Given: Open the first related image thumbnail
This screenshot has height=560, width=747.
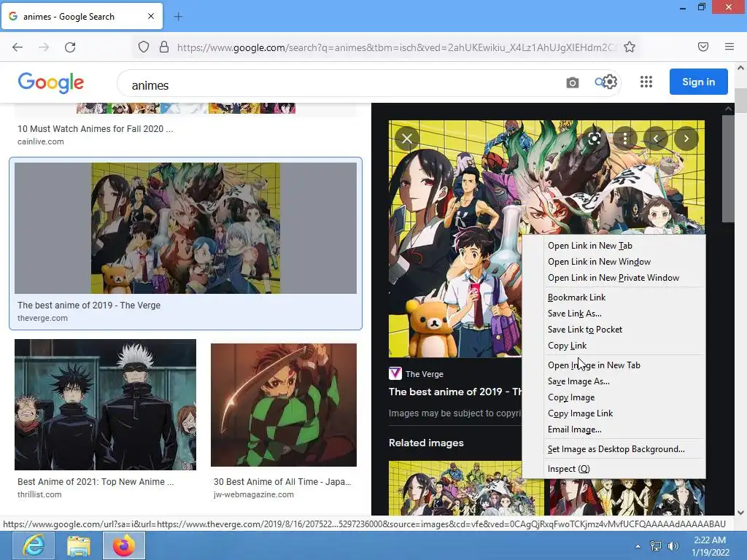Looking at the screenshot, I should click(x=466, y=488).
